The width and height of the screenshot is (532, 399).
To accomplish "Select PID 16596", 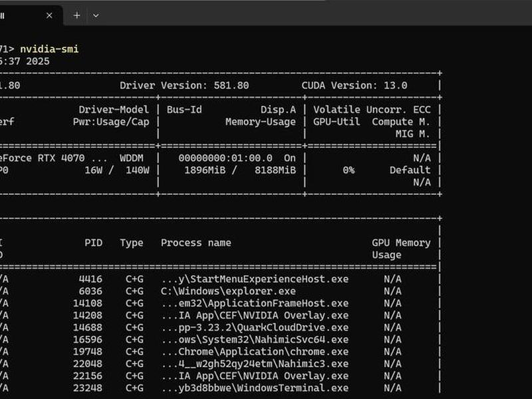I will (x=88, y=340).
